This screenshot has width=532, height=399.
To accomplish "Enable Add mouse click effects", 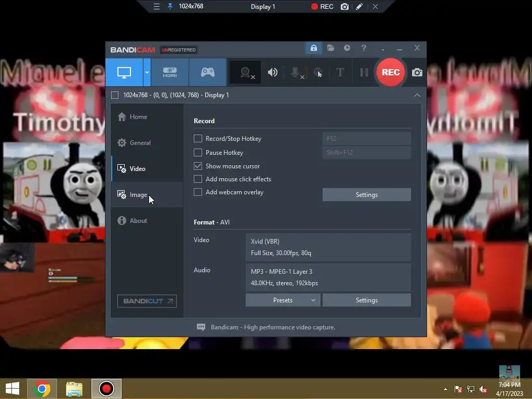I will 198,179.
